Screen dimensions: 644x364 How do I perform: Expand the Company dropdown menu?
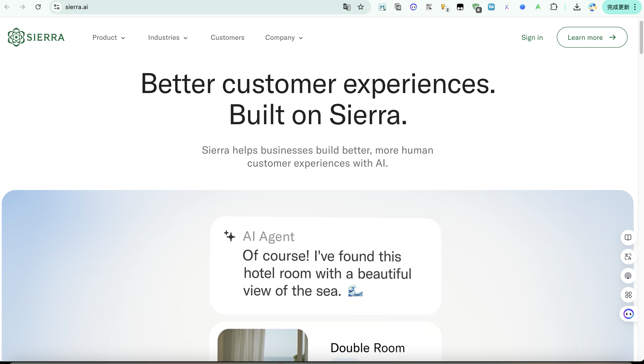tap(284, 37)
